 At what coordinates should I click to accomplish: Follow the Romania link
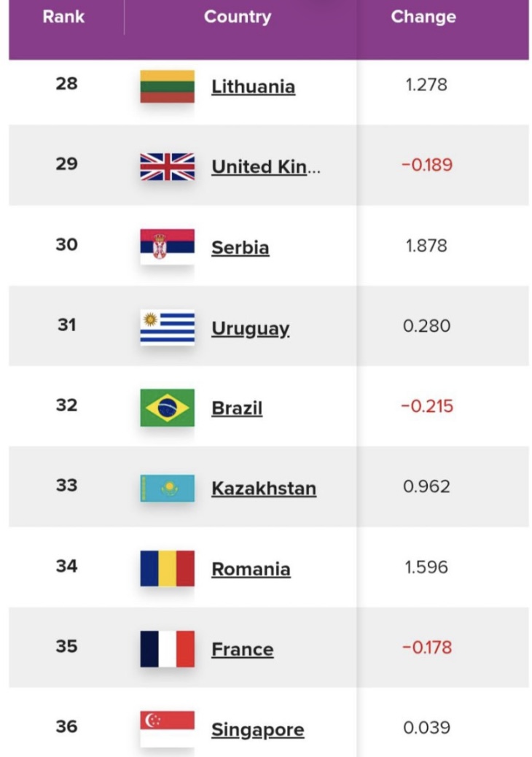[251, 569]
